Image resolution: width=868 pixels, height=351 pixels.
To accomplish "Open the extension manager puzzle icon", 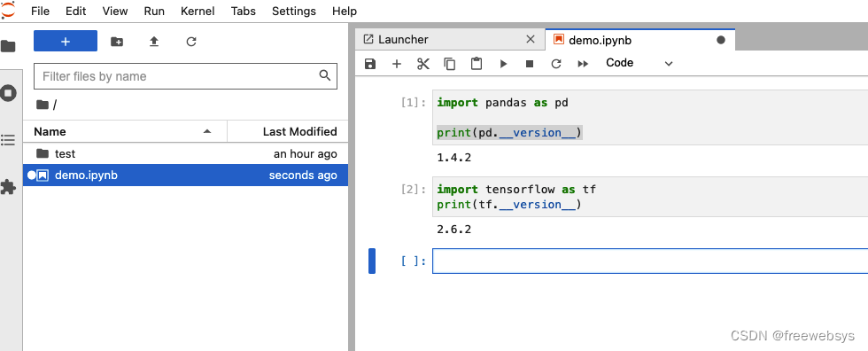I will pyautogui.click(x=8, y=187).
